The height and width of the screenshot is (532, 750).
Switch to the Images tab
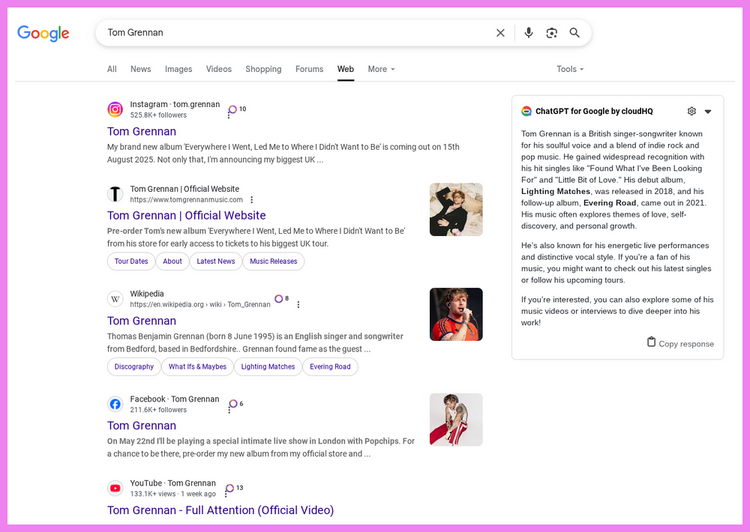pos(178,69)
